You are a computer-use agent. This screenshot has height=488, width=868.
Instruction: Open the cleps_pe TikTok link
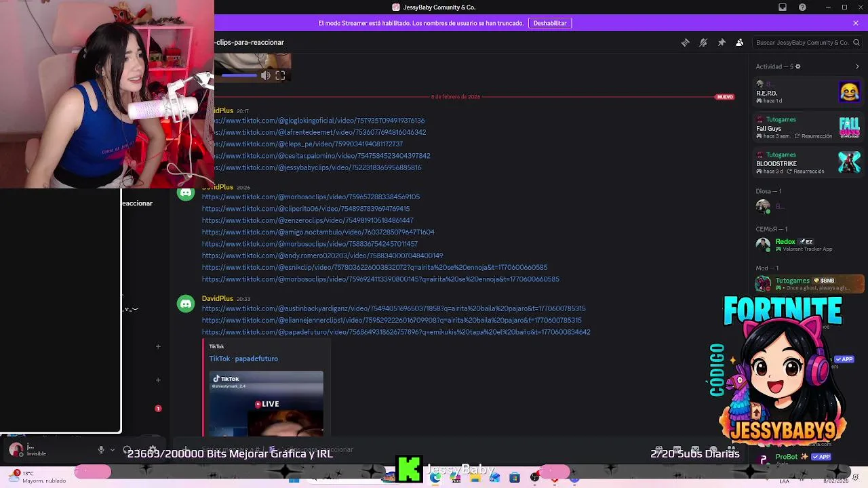pos(308,144)
